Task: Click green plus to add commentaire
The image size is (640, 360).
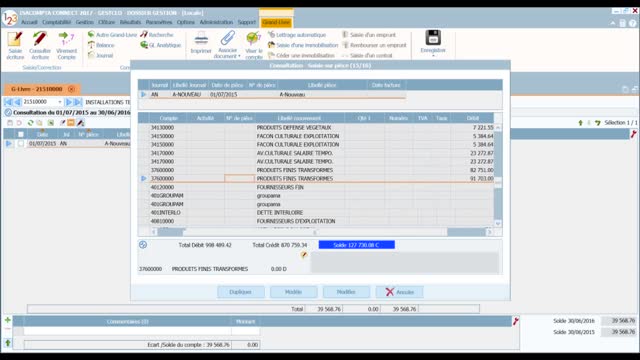Action: click(x=7, y=320)
